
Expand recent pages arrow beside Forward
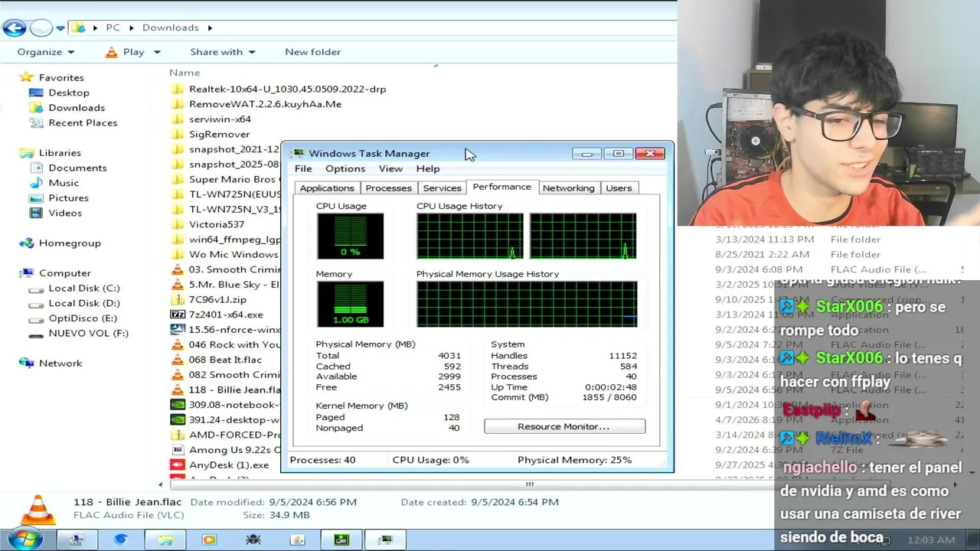click(x=60, y=28)
